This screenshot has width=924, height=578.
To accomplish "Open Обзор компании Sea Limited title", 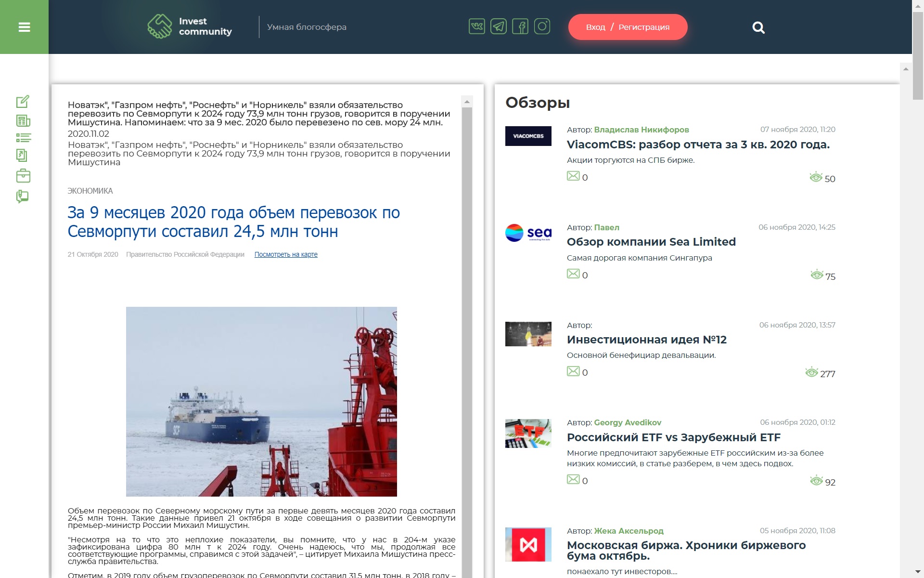I will click(651, 242).
